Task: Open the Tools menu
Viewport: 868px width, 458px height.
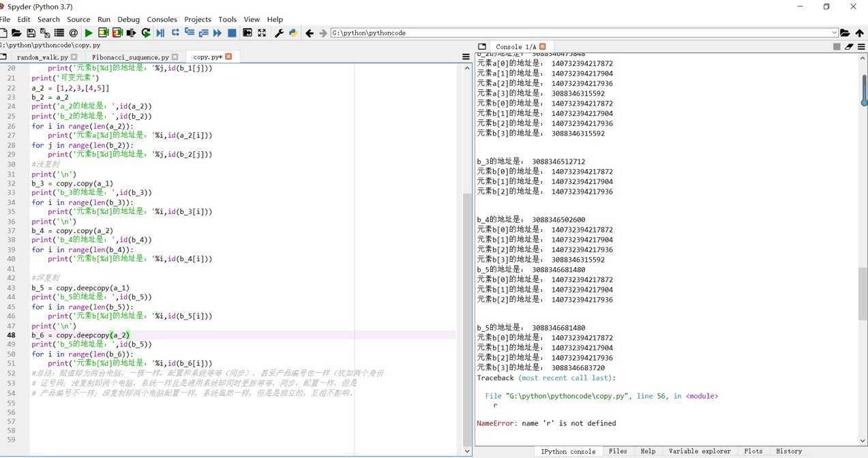Action: [x=227, y=19]
